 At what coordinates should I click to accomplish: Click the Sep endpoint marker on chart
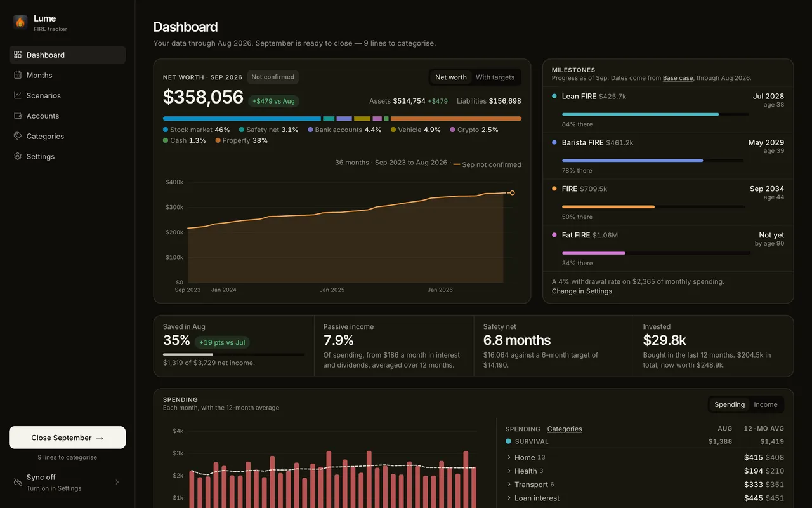[512, 193]
